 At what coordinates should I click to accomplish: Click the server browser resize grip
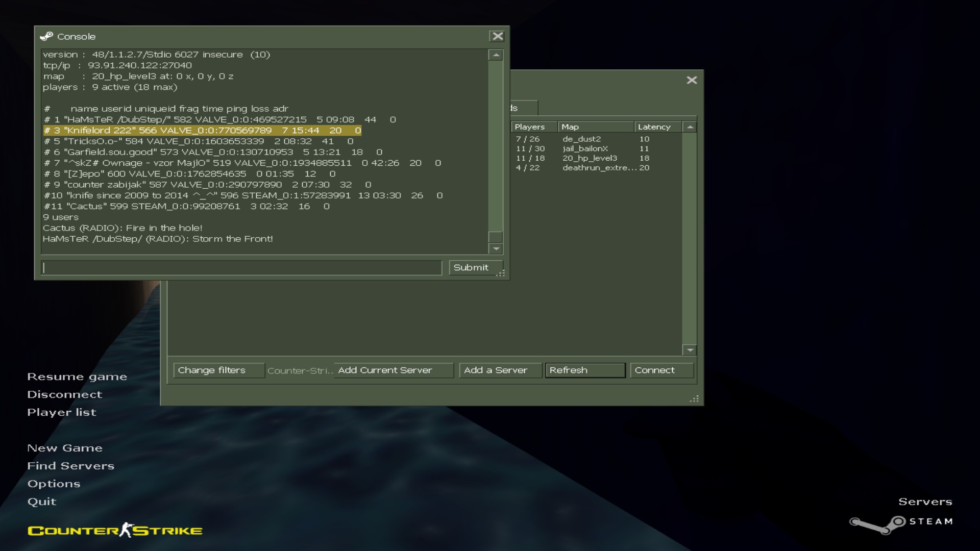[x=695, y=399]
